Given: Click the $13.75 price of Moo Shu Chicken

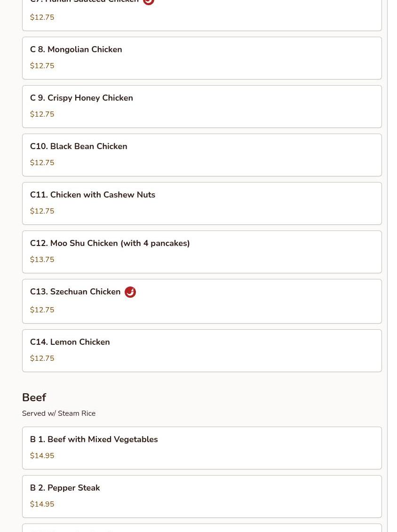Looking at the screenshot, I should coord(42,260).
